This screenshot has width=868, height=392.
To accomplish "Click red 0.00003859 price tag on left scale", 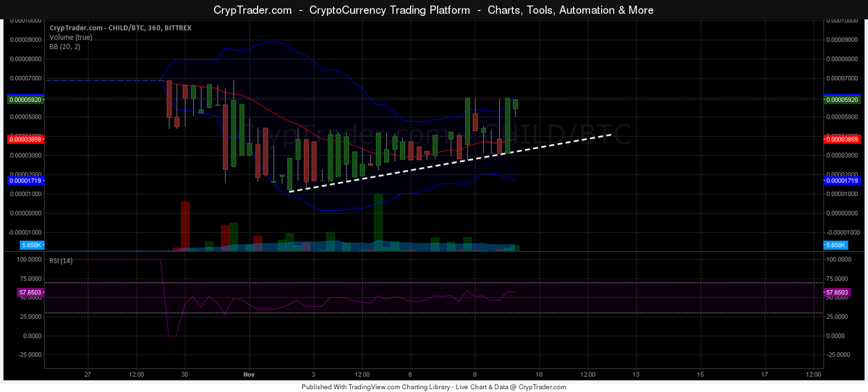I will [25, 138].
